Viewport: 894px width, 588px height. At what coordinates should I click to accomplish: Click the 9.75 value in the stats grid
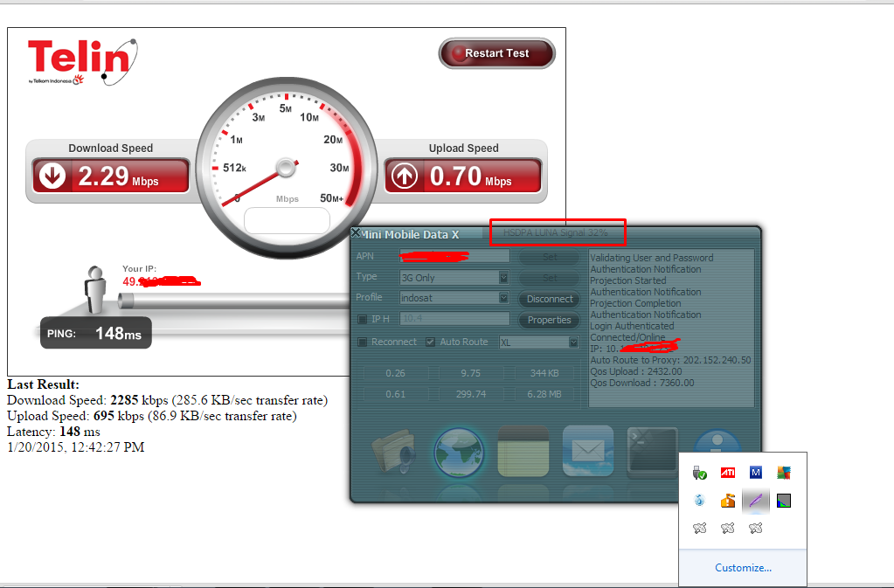tap(470, 373)
